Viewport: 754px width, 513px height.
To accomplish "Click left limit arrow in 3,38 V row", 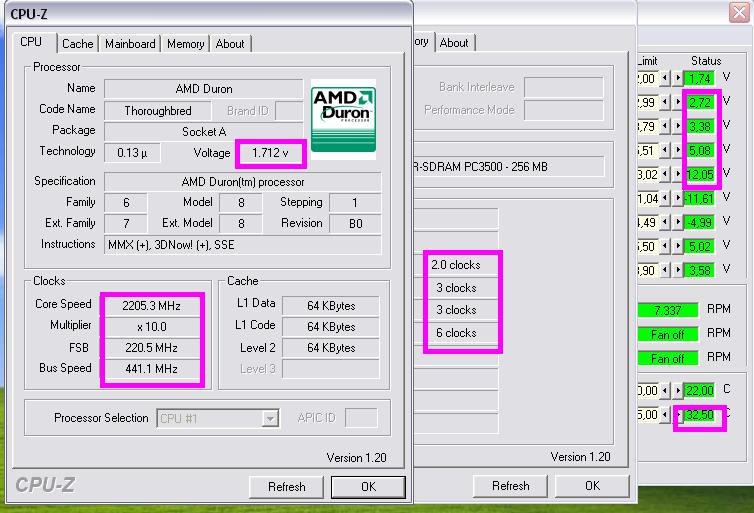I will tap(665, 126).
